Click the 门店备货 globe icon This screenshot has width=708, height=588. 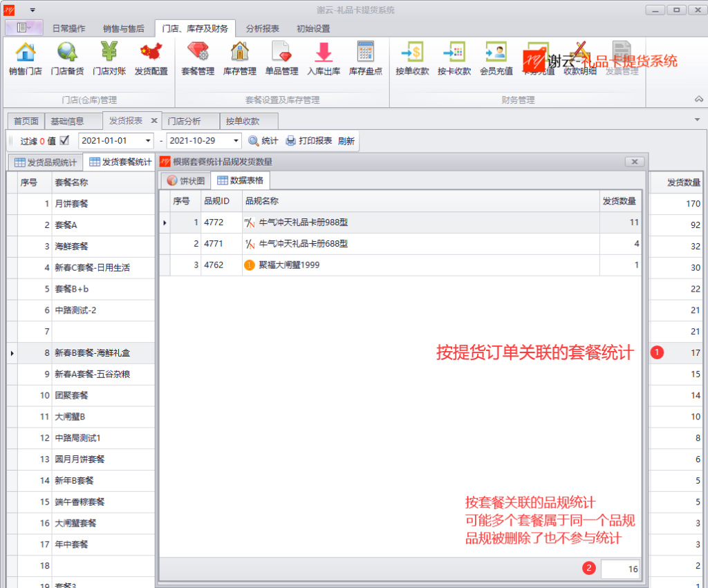point(67,52)
